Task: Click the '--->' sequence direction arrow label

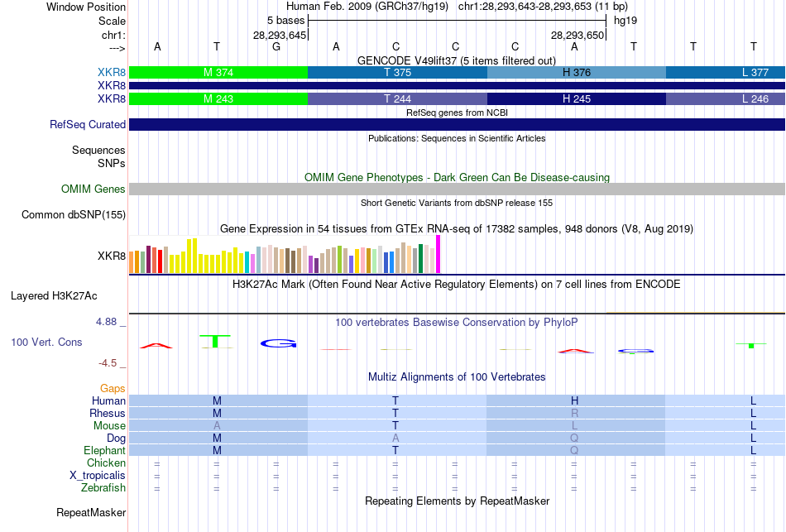Action: click(x=117, y=48)
